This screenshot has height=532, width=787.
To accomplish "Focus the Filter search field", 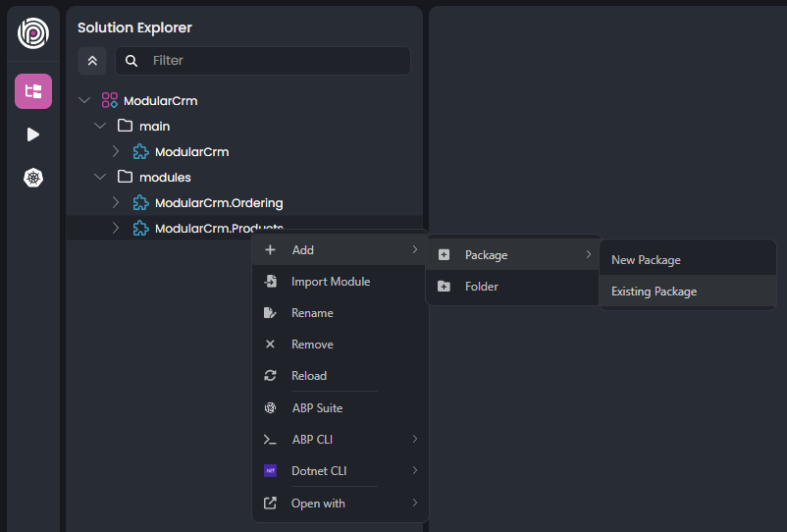I will (263, 61).
